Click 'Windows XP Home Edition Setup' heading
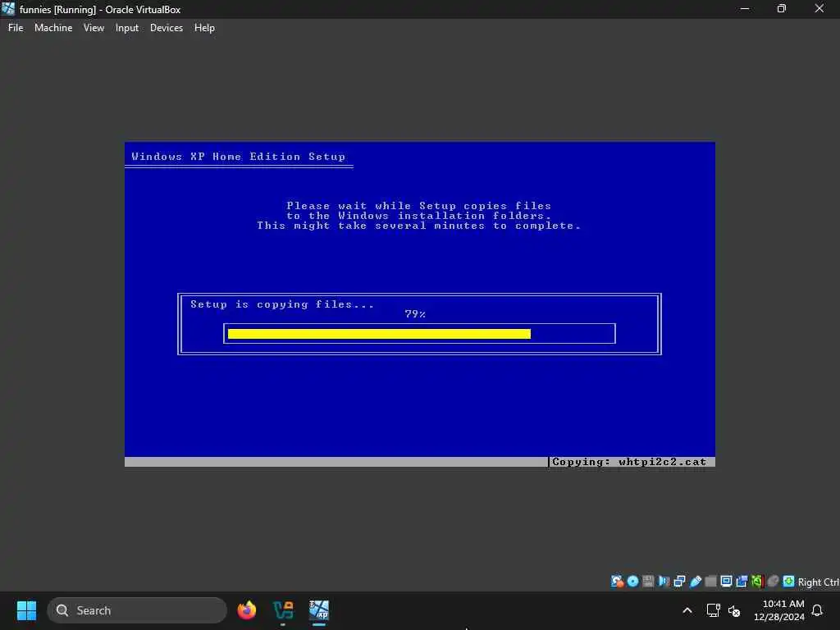Viewport: 840px width, 630px height. [x=239, y=157]
